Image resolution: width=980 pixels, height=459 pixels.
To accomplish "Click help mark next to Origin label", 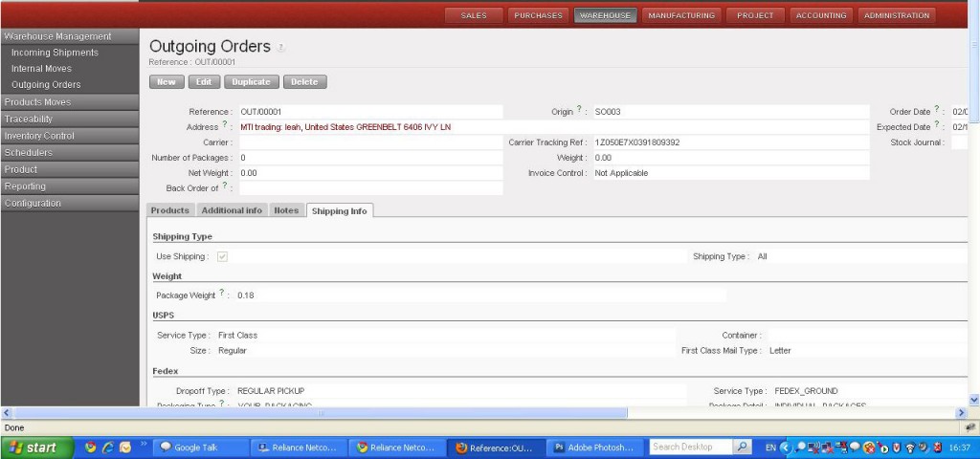I will coord(579,109).
